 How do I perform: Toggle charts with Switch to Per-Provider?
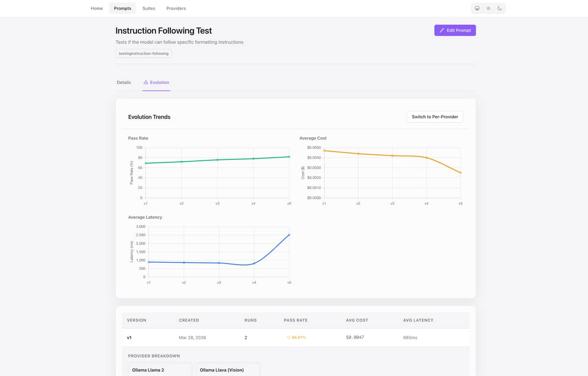point(435,117)
